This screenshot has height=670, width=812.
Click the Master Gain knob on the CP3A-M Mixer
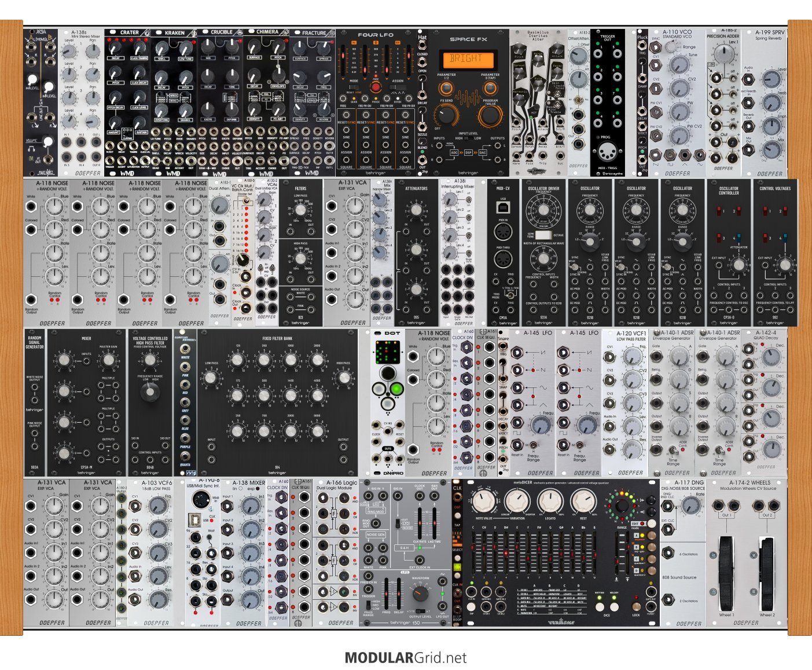click(108, 360)
